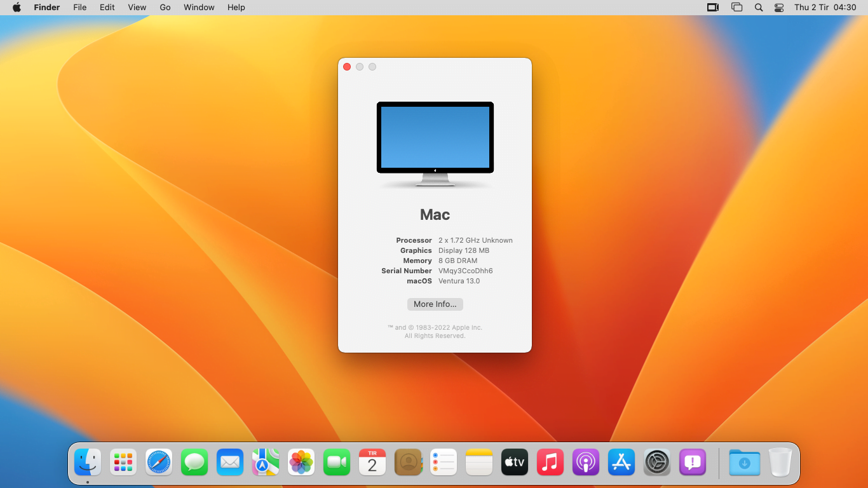Image resolution: width=868 pixels, height=488 pixels.
Task: Launch Podcasts from the Dock
Action: [x=586, y=462]
